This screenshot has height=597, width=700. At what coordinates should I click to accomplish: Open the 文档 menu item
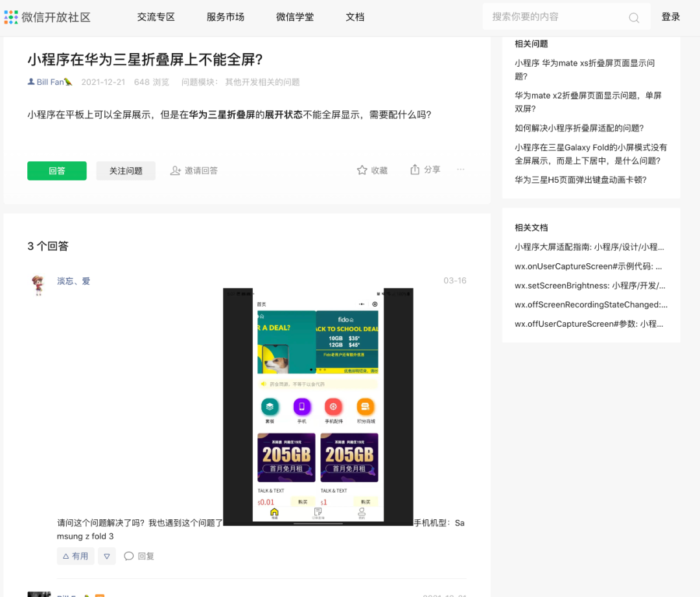click(x=355, y=17)
